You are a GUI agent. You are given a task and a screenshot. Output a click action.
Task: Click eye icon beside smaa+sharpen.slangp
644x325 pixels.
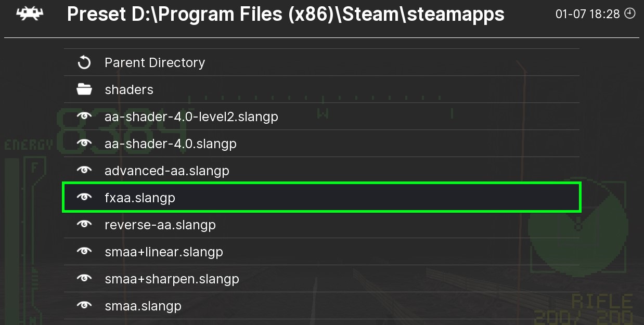[84, 279]
